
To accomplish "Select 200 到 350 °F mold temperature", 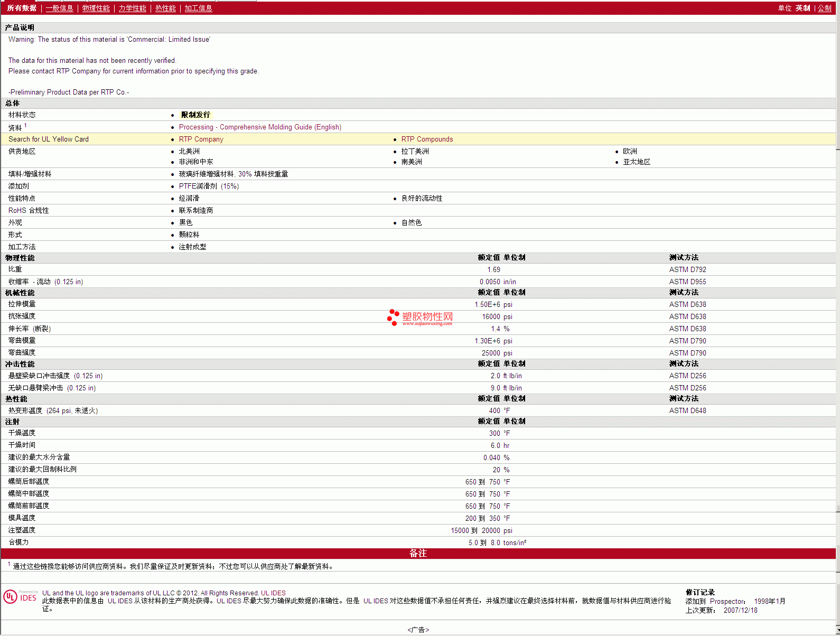I will tap(488, 519).
